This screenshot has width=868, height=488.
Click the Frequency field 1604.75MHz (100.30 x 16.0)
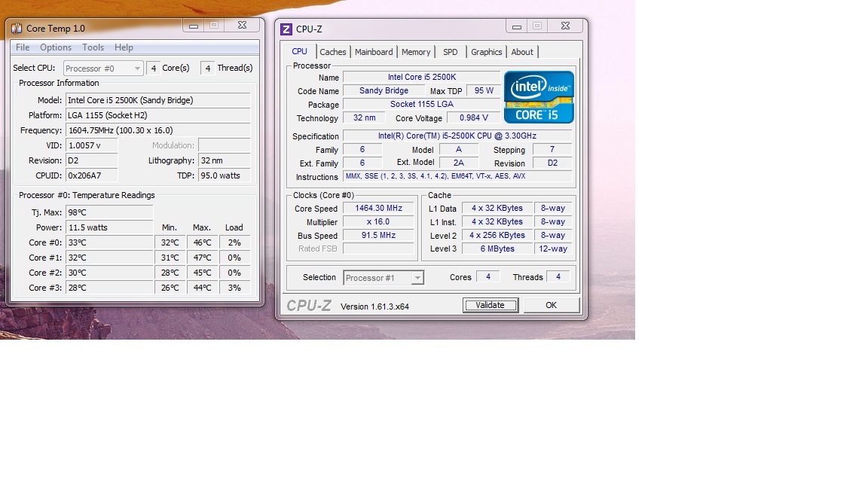pos(157,130)
